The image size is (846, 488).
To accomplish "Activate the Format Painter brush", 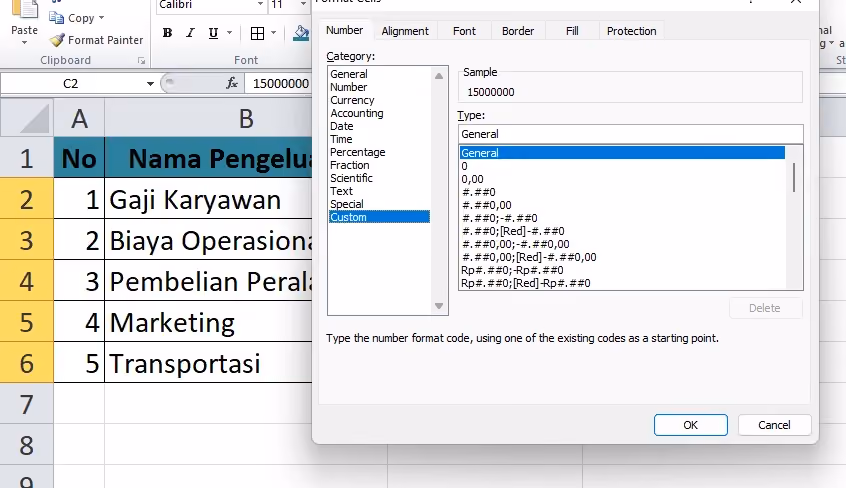I will point(57,40).
